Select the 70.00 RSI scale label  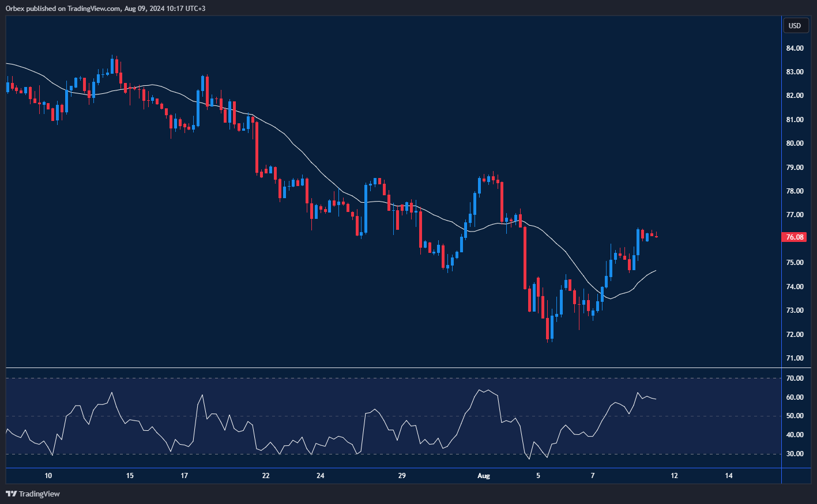pos(795,378)
